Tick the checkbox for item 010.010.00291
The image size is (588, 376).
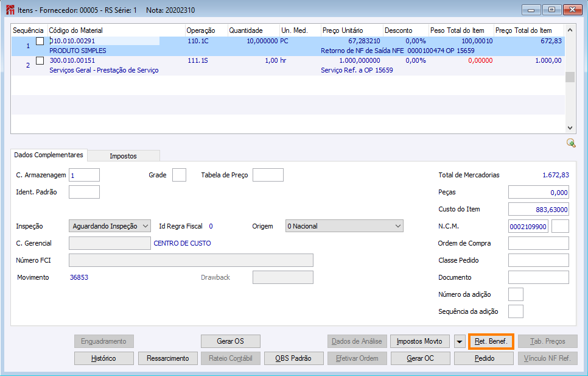(40, 41)
